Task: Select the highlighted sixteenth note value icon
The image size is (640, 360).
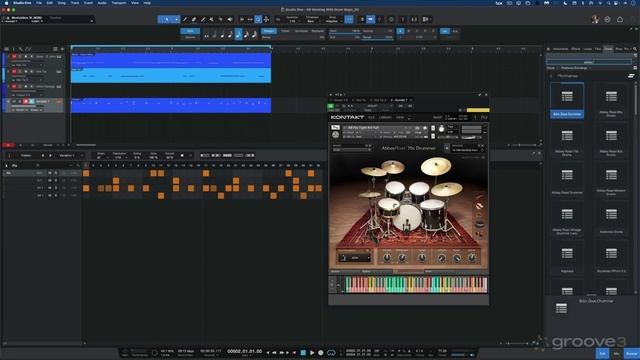Action: [238, 35]
